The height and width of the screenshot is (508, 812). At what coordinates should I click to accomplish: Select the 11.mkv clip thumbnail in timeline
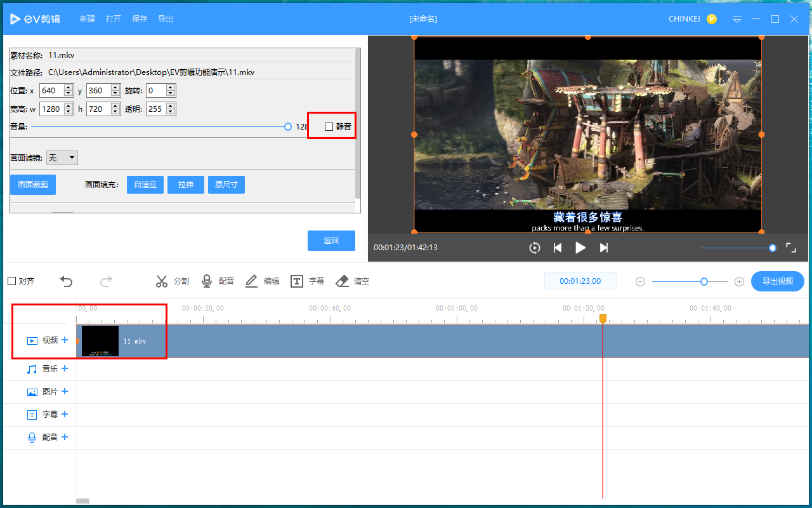[x=100, y=341]
